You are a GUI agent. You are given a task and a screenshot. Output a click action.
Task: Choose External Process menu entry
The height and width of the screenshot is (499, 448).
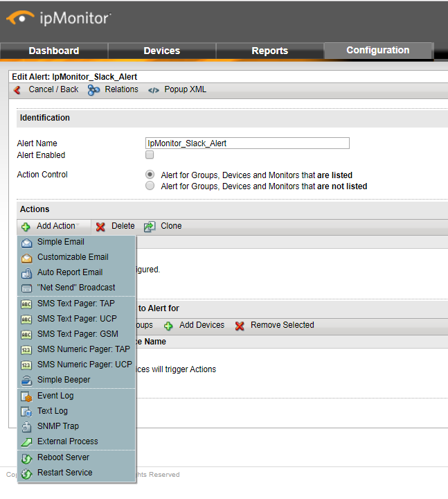(x=76, y=441)
